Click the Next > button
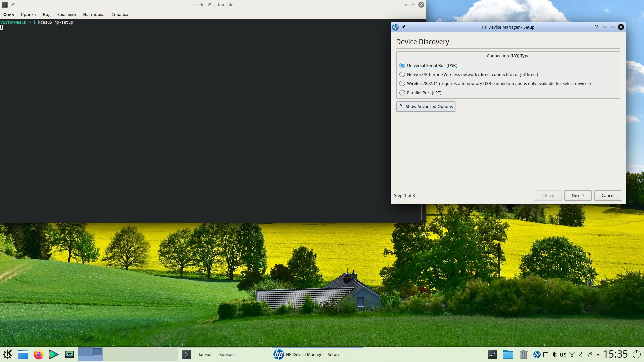This screenshot has height=362, width=644. point(578,195)
